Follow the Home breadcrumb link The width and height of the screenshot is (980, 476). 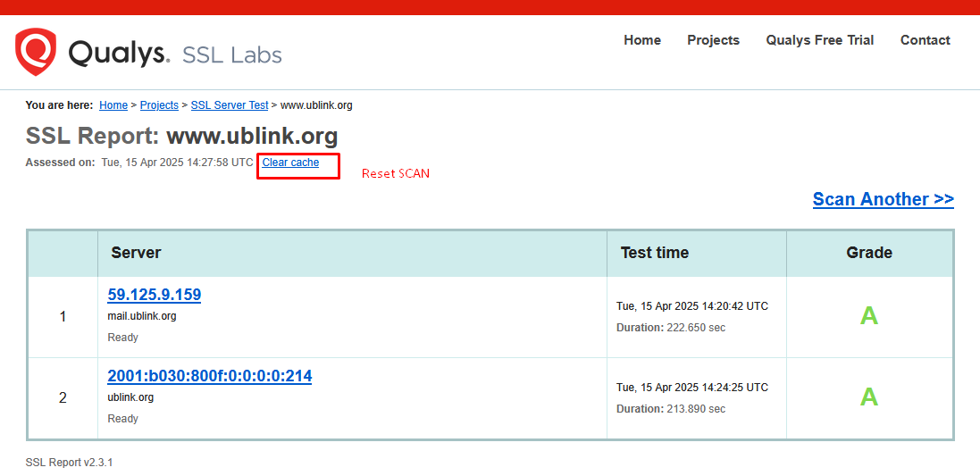pyautogui.click(x=113, y=105)
